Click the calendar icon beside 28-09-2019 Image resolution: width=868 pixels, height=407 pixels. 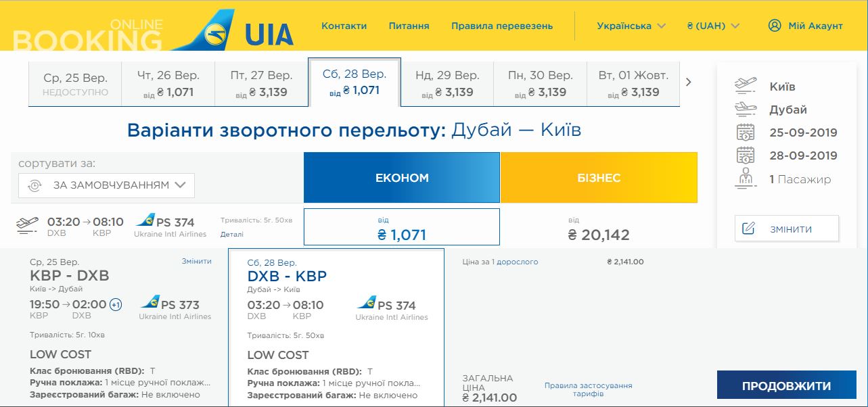(746, 155)
